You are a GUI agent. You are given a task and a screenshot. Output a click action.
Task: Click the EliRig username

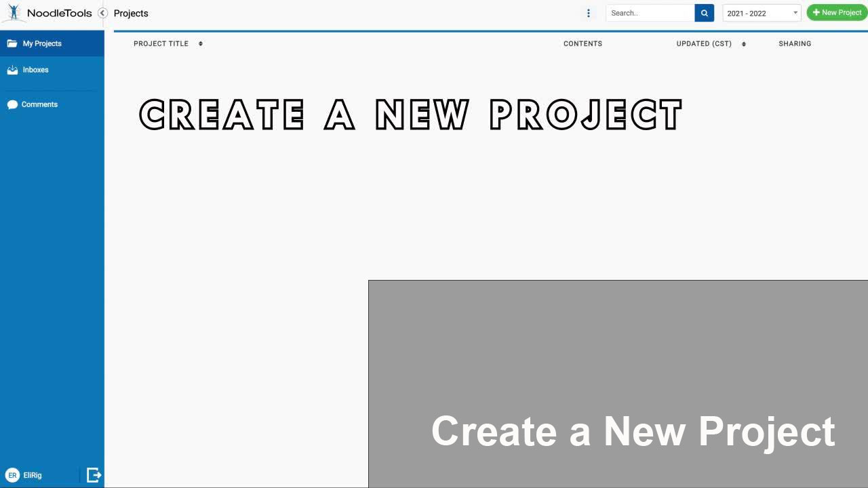tap(33, 475)
